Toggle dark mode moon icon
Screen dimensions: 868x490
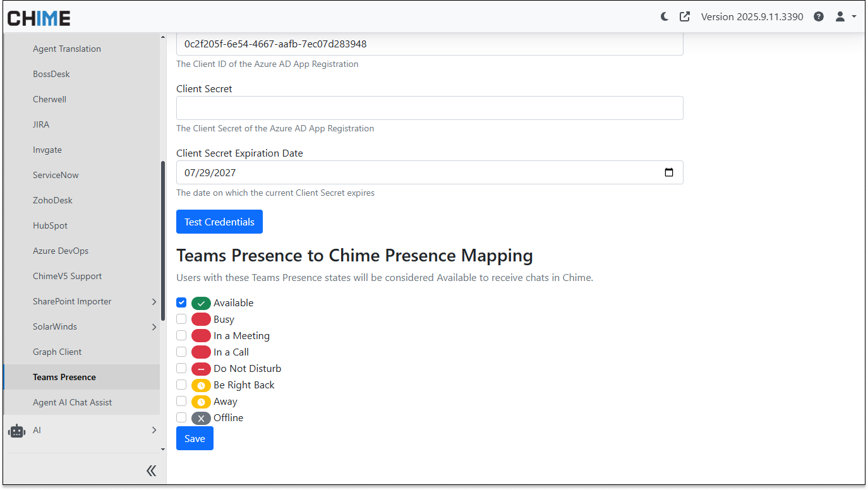[665, 17]
